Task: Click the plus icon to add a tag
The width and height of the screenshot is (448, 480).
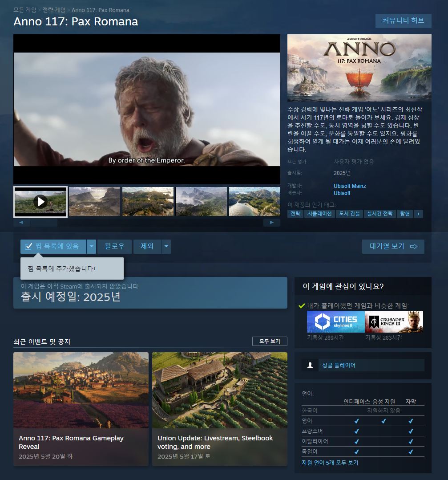Action: (418, 214)
